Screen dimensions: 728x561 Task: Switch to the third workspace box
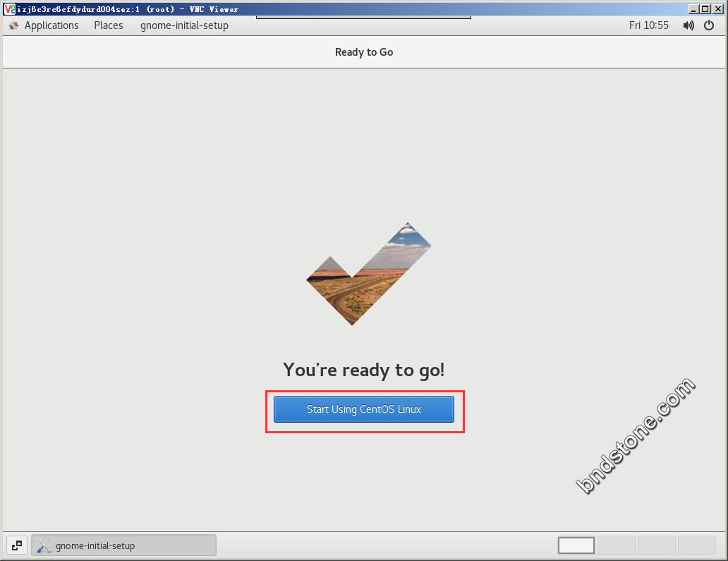pos(657,545)
